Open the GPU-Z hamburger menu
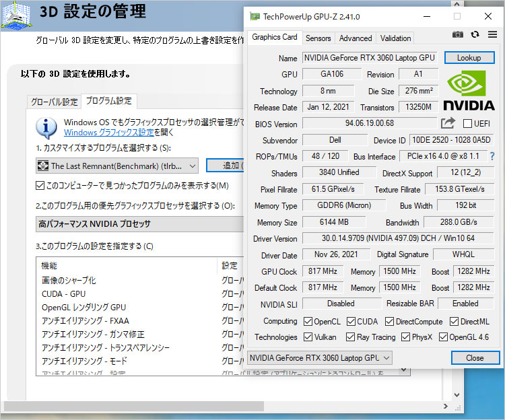The height and width of the screenshot is (420, 505). (492, 34)
